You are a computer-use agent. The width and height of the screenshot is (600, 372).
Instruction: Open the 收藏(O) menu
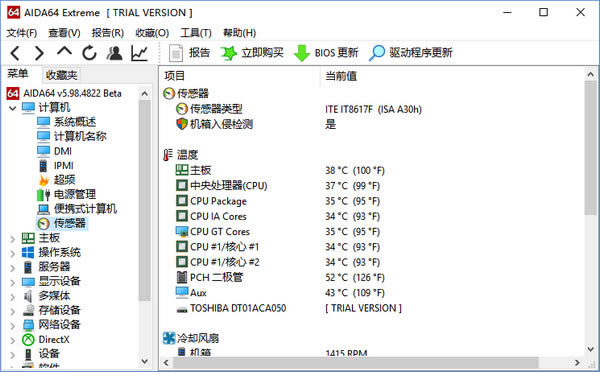(152, 33)
